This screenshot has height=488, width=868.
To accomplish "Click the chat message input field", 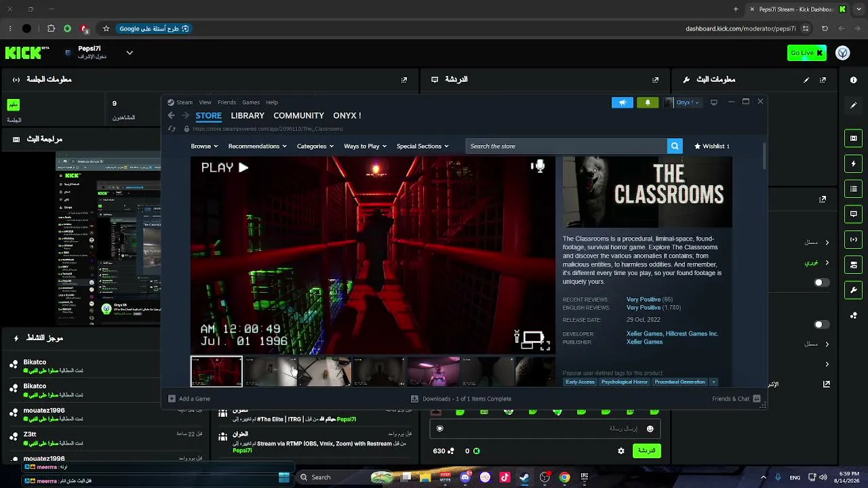I will pos(545,428).
